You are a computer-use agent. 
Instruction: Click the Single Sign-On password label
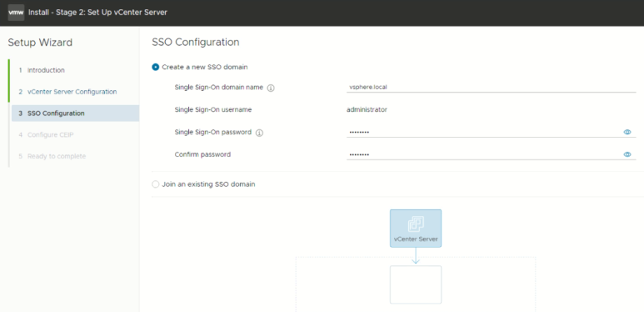click(213, 132)
